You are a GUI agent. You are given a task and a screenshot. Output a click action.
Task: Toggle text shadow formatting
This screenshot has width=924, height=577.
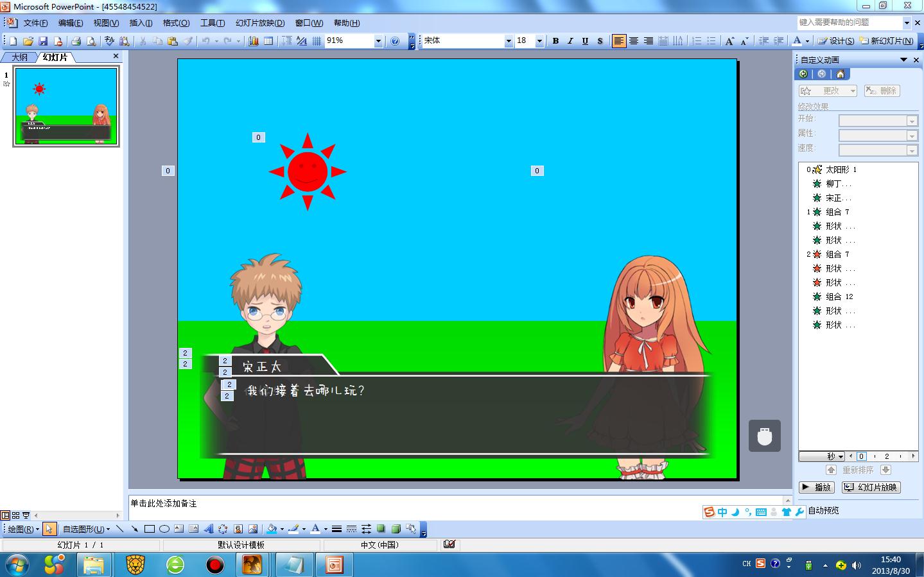tap(600, 41)
